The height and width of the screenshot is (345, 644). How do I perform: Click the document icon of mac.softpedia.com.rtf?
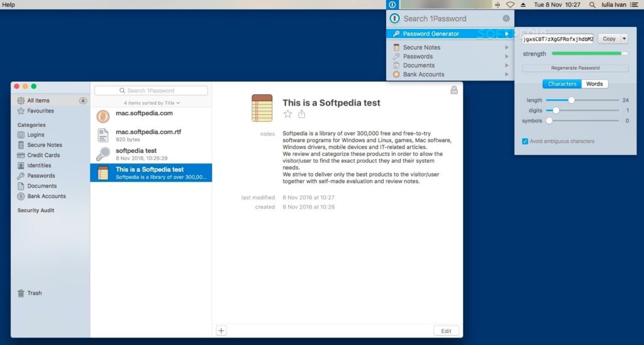pos(103,135)
